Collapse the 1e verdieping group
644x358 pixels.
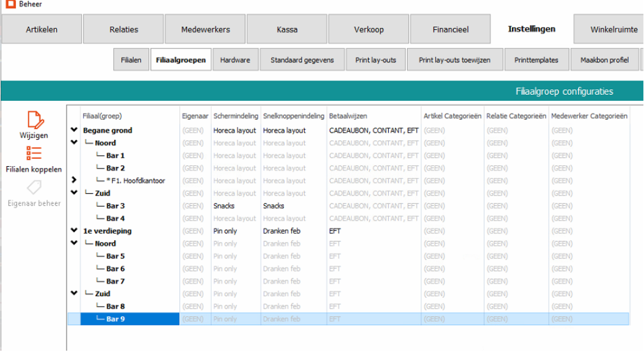coord(74,230)
